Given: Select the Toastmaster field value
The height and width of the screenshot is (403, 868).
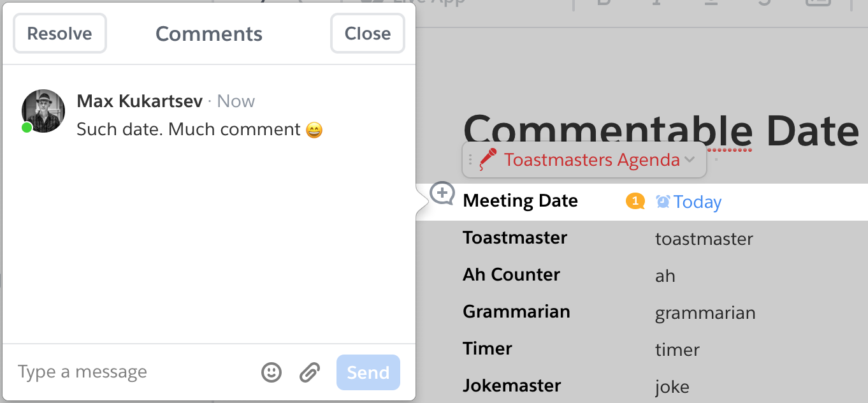Looking at the screenshot, I should tap(704, 239).
